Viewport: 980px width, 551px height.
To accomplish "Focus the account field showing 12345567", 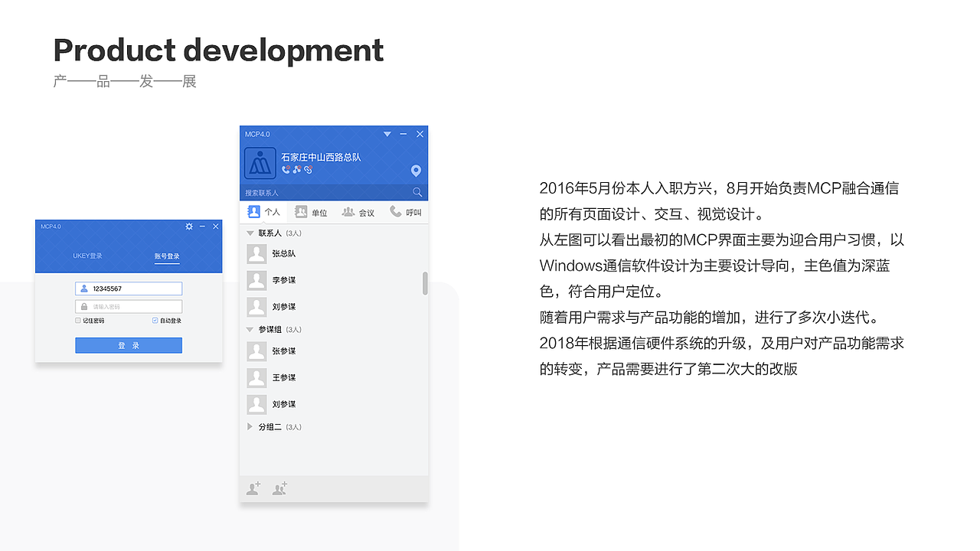I will 129,289.
